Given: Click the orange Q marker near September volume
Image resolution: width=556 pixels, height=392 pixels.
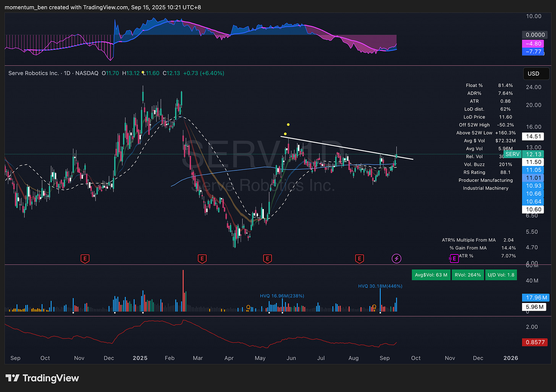Looking at the screenshot, I should coord(374,306).
